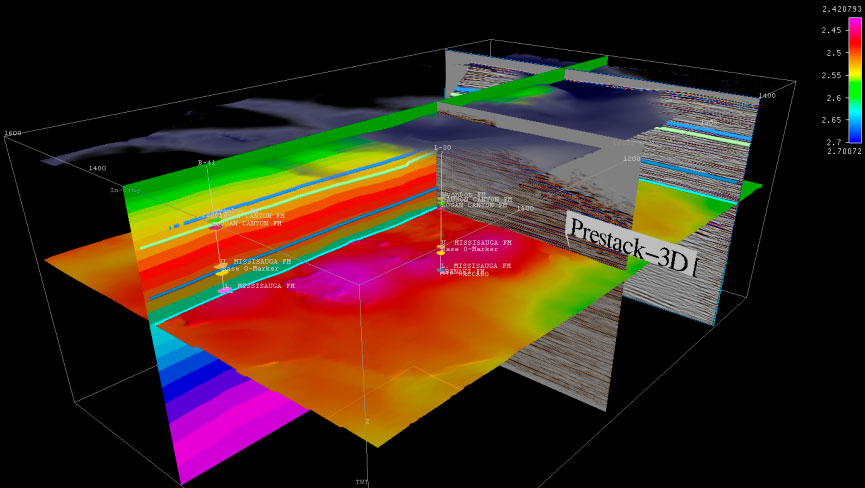Click the 1400 axis tick at top right

point(766,96)
